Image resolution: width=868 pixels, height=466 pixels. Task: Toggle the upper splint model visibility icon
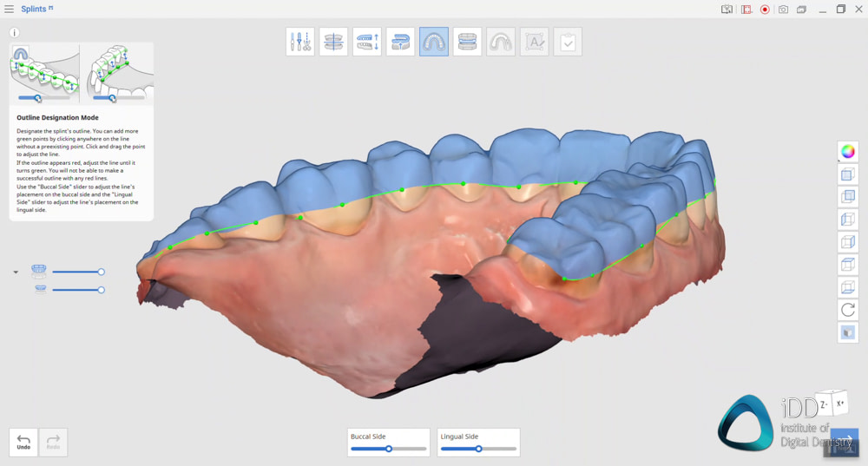click(39, 272)
